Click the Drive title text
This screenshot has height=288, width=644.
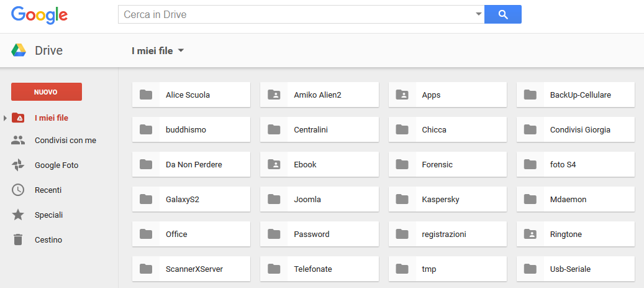(x=49, y=50)
